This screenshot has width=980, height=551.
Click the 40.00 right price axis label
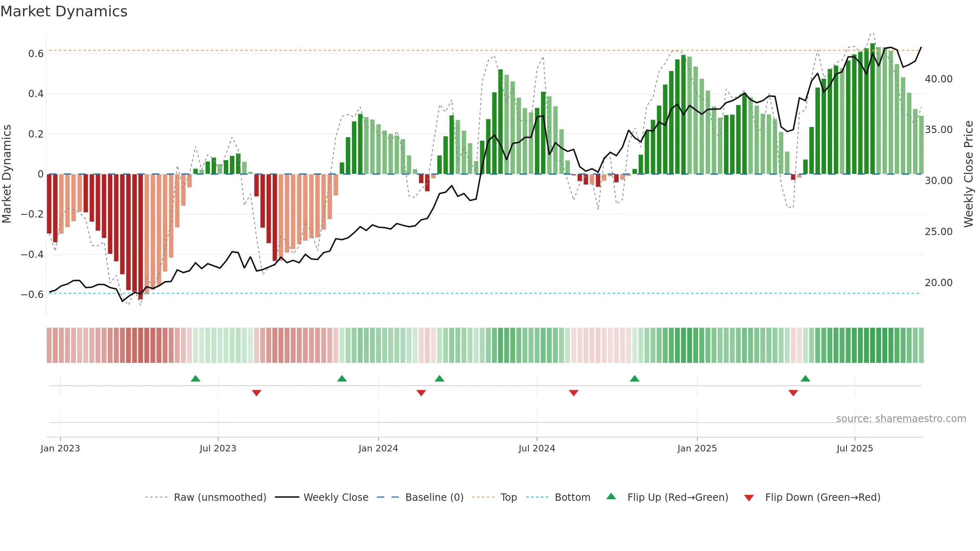pos(939,79)
